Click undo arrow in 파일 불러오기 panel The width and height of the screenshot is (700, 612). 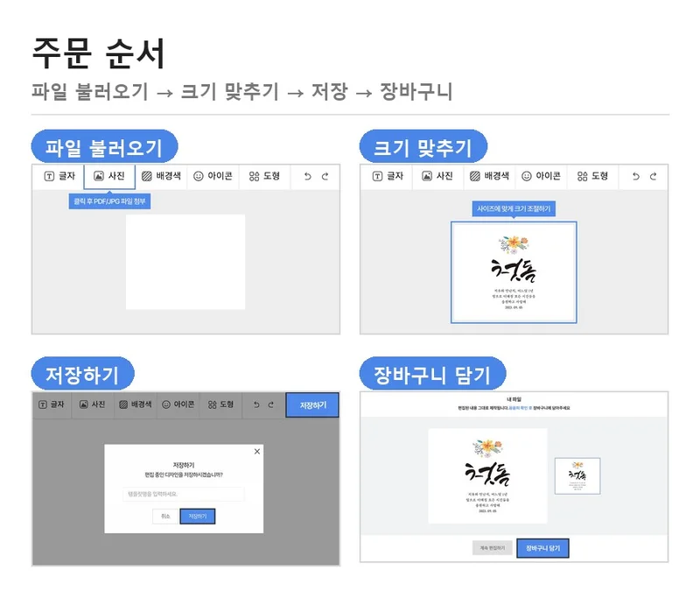[308, 177]
